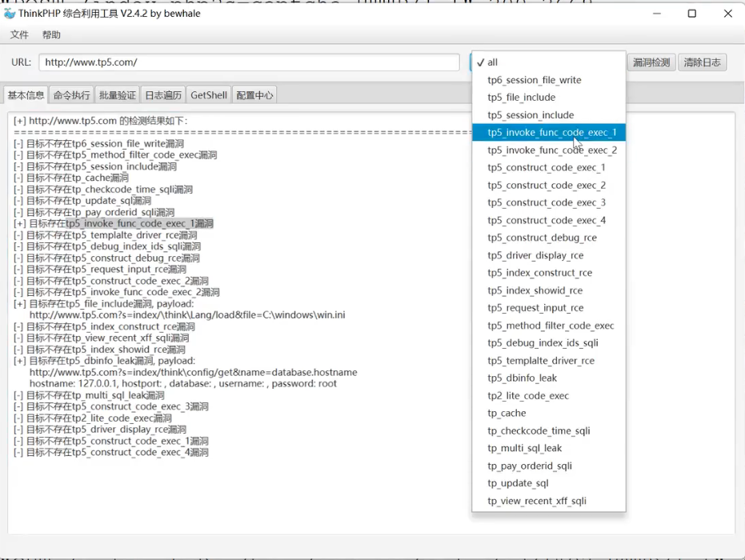
Task: Select tp5_construct_code_exec_3 option
Action: [549, 202]
